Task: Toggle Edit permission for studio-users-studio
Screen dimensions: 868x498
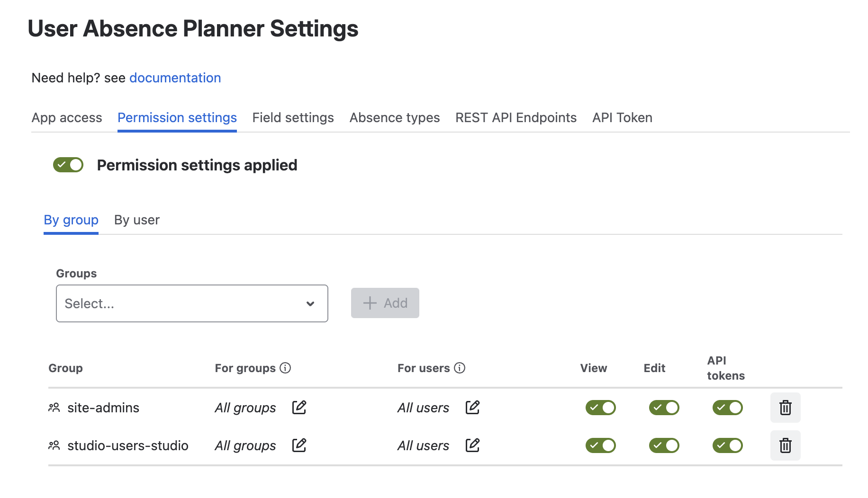Action: click(664, 445)
